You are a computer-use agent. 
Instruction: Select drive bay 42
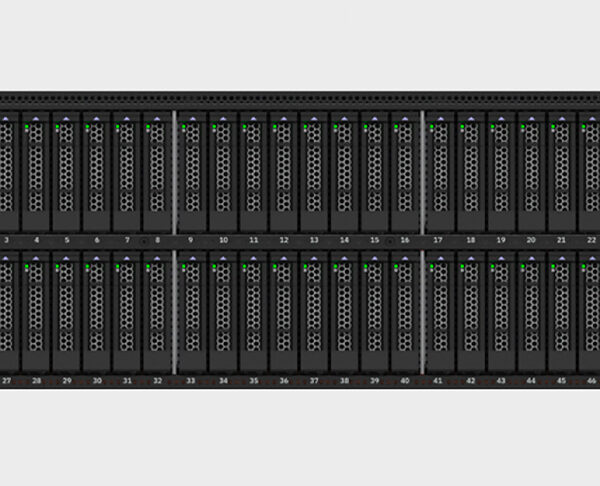coord(471,311)
